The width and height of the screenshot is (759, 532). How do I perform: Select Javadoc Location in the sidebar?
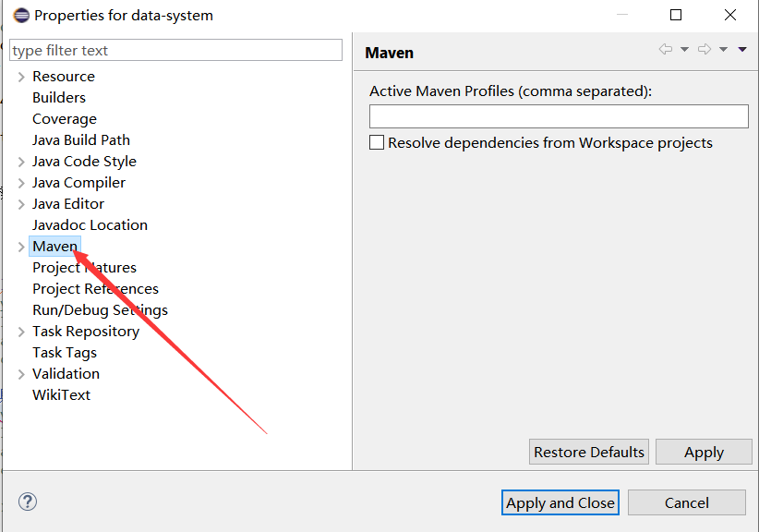90,224
